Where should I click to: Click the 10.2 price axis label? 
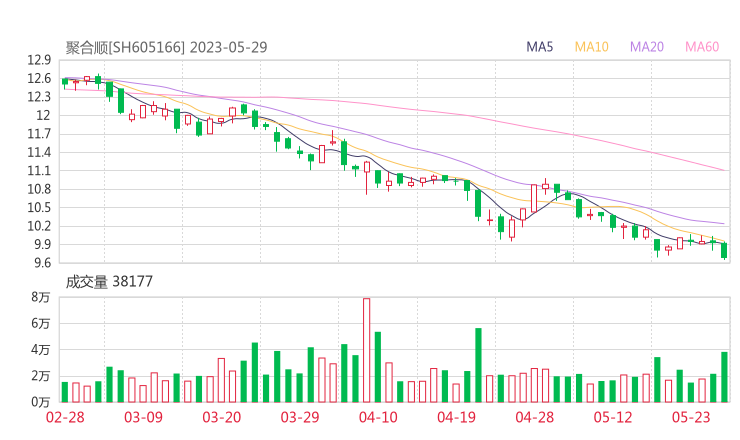39,226
